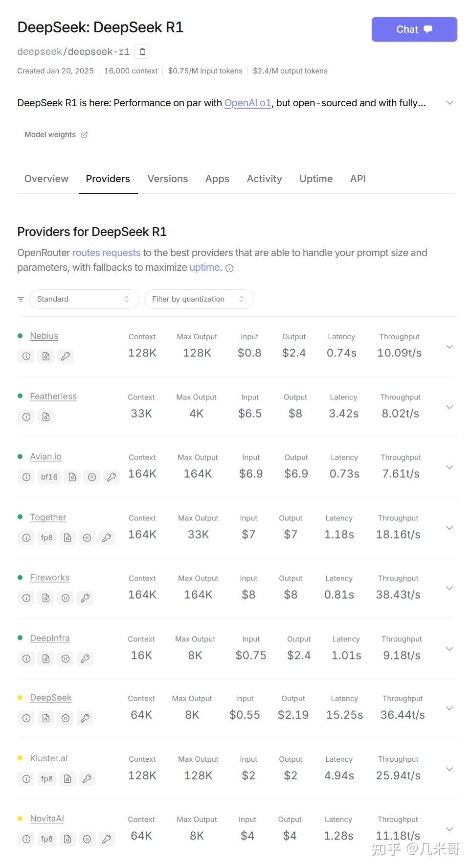Open the Standard sort dropdown
472x868 pixels.
pyautogui.click(x=84, y=299)
